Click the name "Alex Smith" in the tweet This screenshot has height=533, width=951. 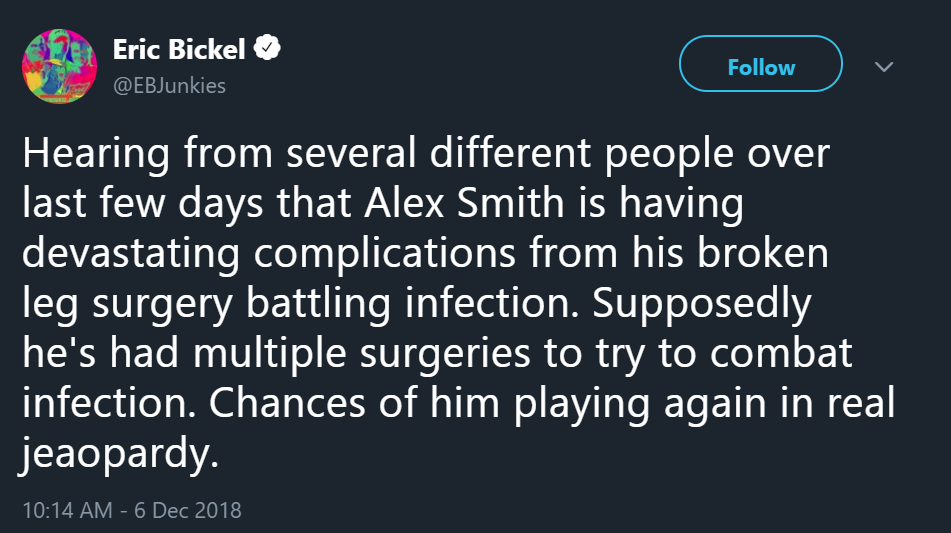[x=465, y=203]
